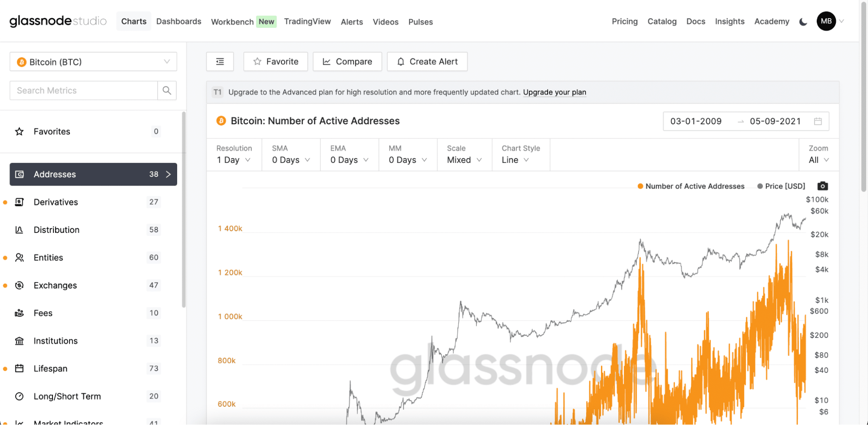Open the Exchanges category icon
Viewport: 868px width, 425px height.
tap(19, 286)
